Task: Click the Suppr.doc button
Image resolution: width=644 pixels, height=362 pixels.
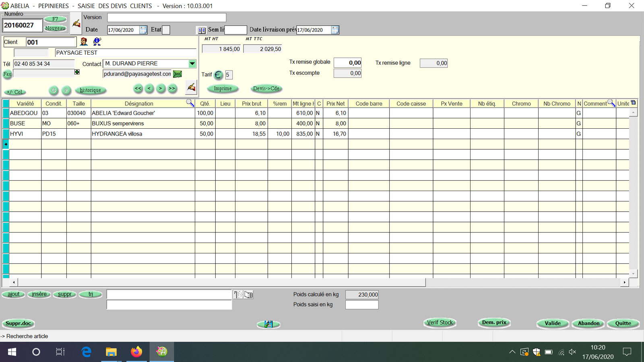Action: pos(19,323)
